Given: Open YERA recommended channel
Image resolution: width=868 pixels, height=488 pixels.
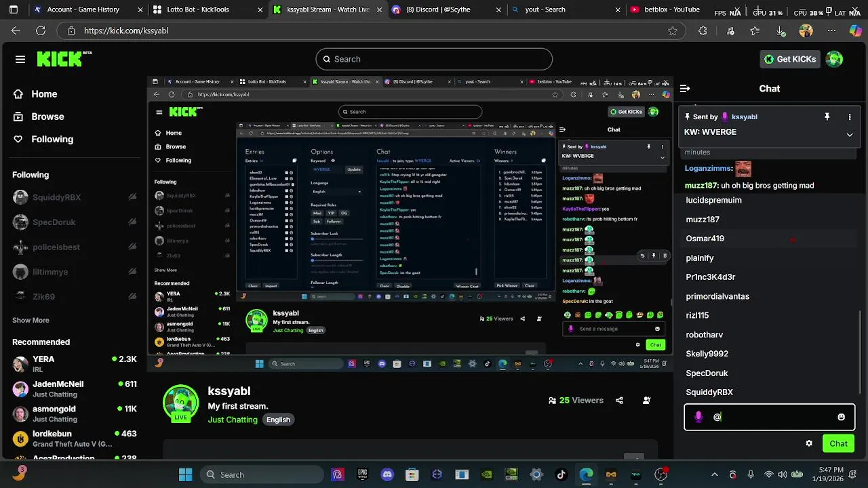Looking at the screenshot, I should [75, 364].
